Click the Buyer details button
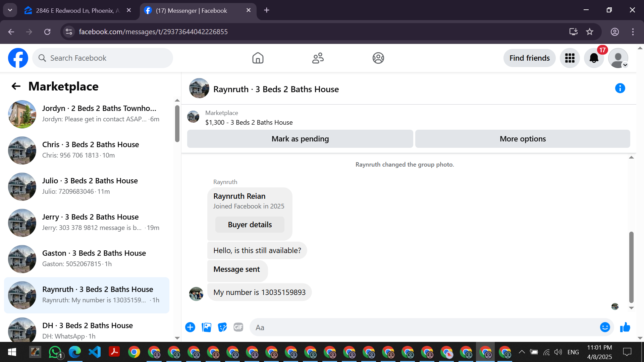Screen dimensions: 644x362 click(250, 225)
